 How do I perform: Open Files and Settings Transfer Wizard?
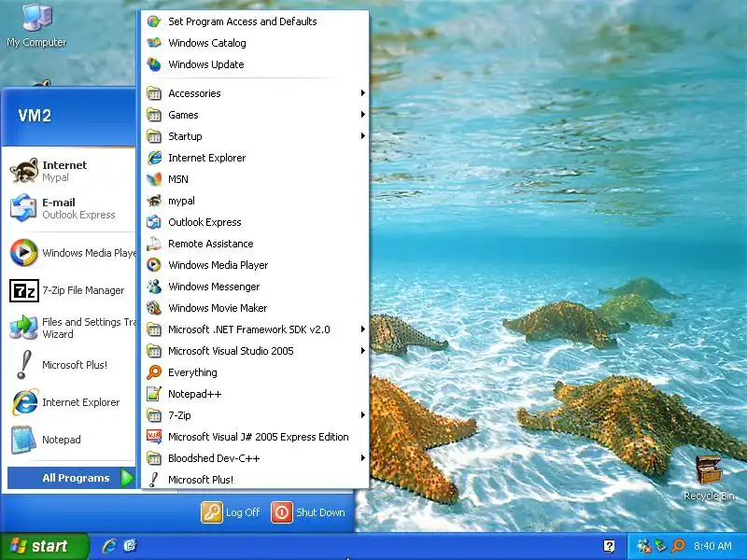(x=71, y=328)
